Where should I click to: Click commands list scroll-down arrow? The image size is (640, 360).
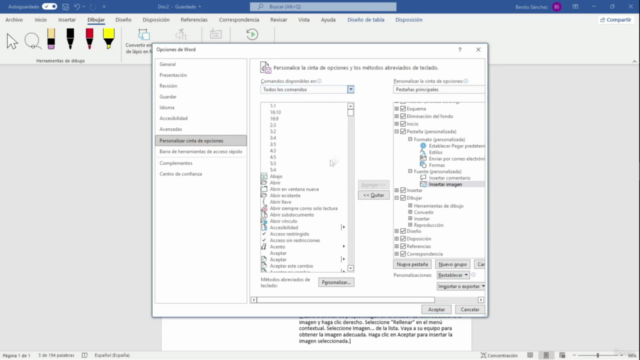[351, 268]
